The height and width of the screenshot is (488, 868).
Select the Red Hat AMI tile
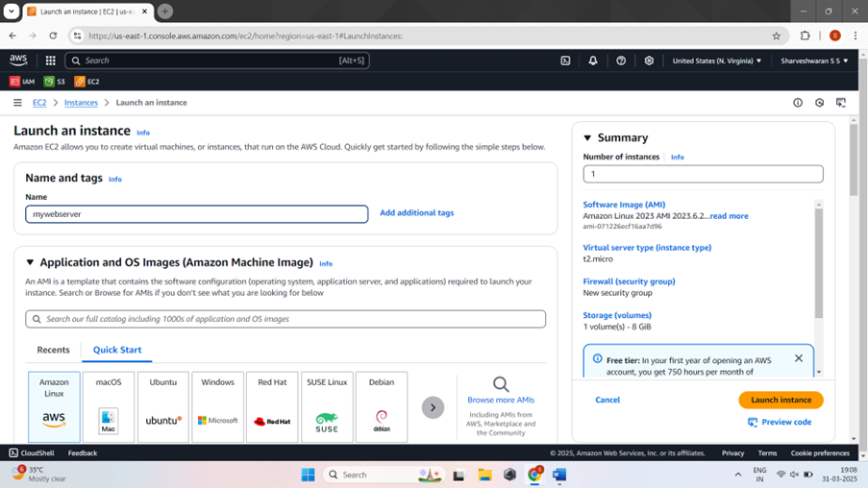point(272,406)
